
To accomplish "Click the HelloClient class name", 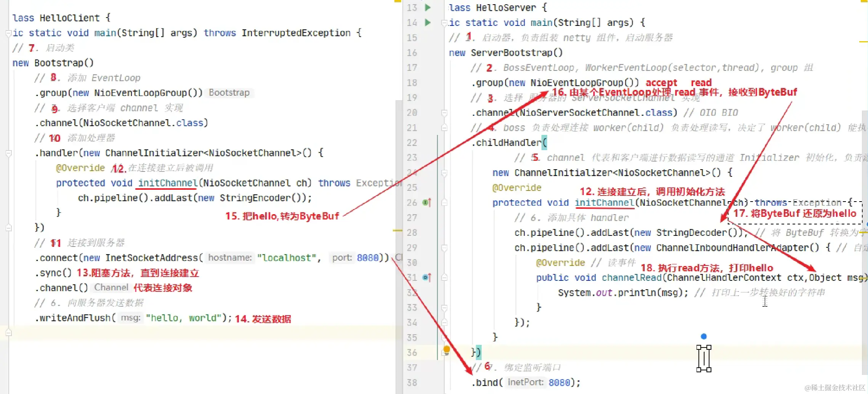I will point(70,18).
